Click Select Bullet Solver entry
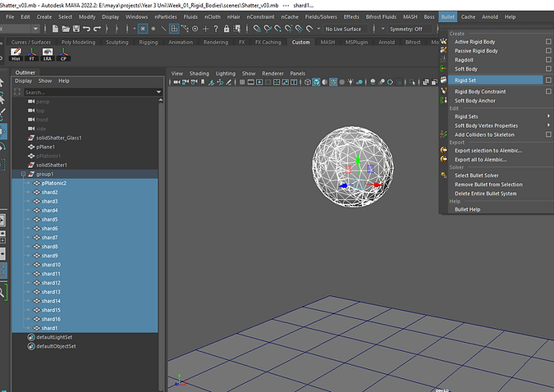 point(476,175)
